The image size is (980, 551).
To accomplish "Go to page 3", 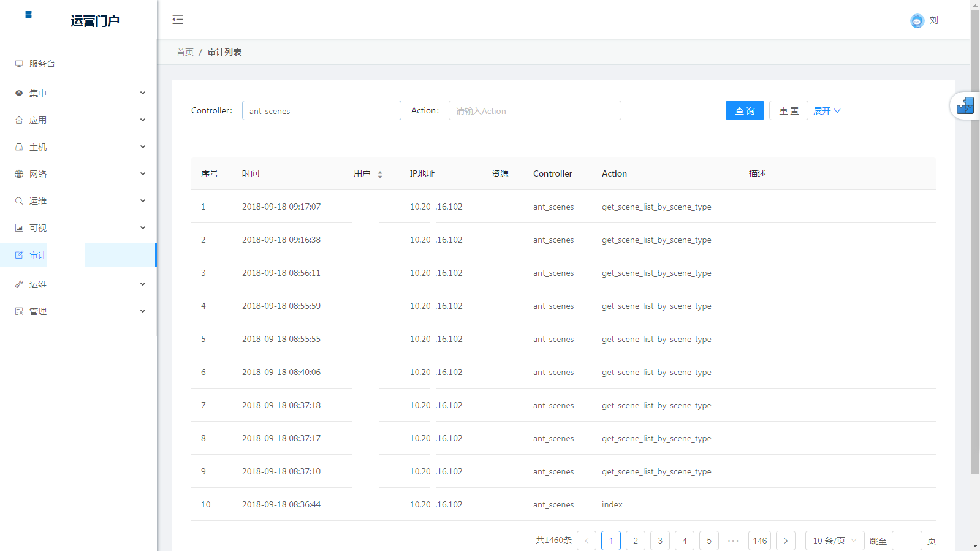I will [x=660, y=541].
